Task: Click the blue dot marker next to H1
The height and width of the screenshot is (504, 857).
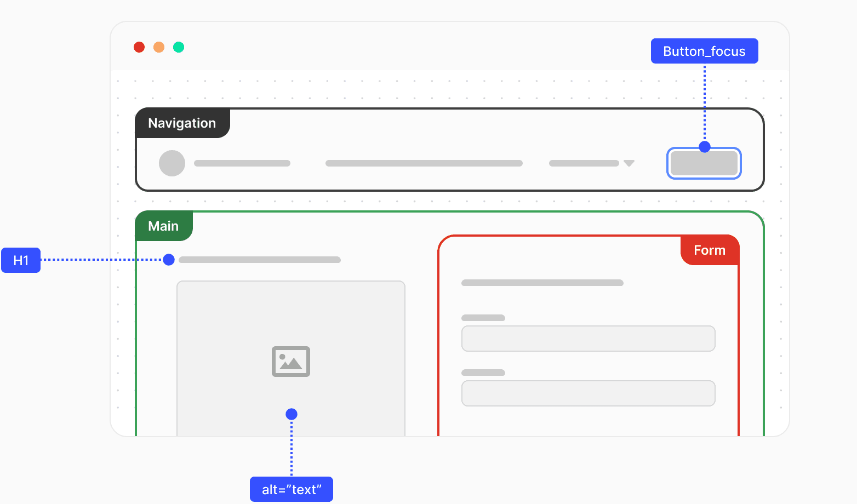Action: [168, 260]
